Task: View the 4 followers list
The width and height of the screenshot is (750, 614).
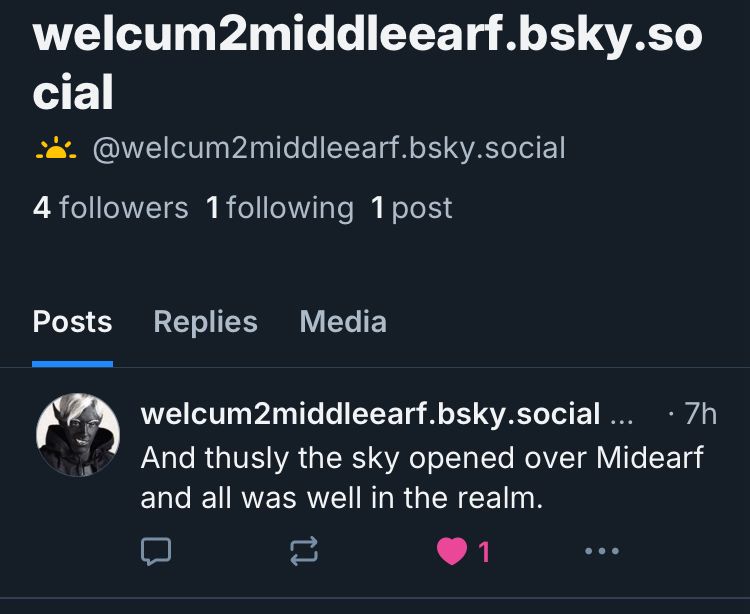Action: coord(110,208)
